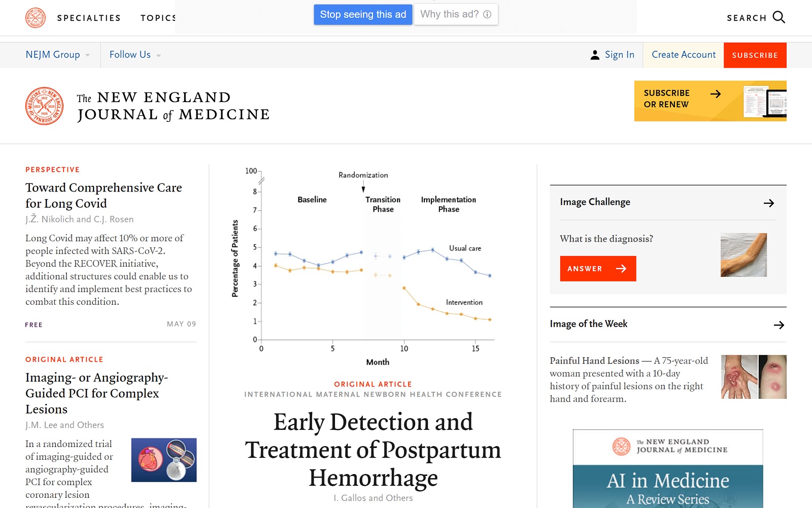This screenshot has height=508, width=812.
Task: Click the FREE label on Long Covid article
Action: click(34, 325)
